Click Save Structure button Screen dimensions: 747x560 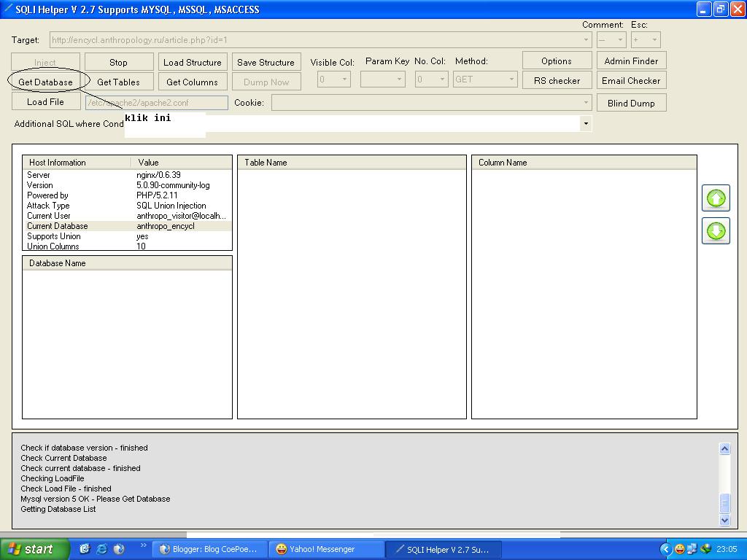(266, 62)
